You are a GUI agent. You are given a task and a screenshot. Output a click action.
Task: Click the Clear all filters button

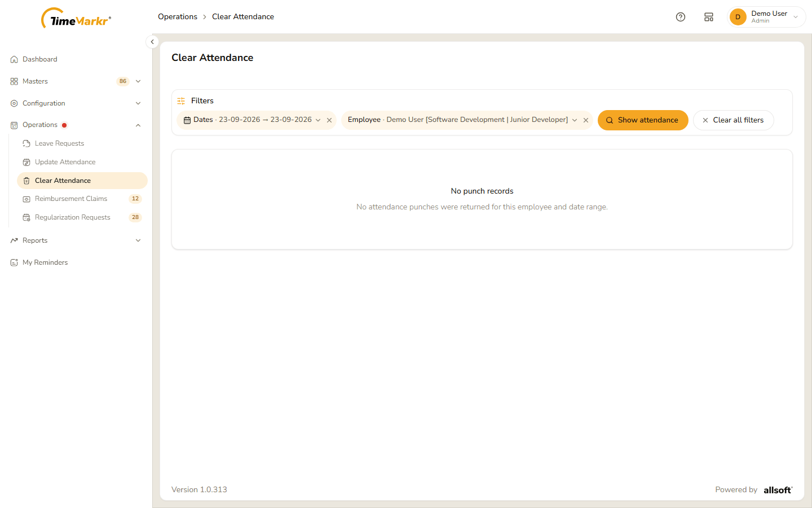click(733, 120)
